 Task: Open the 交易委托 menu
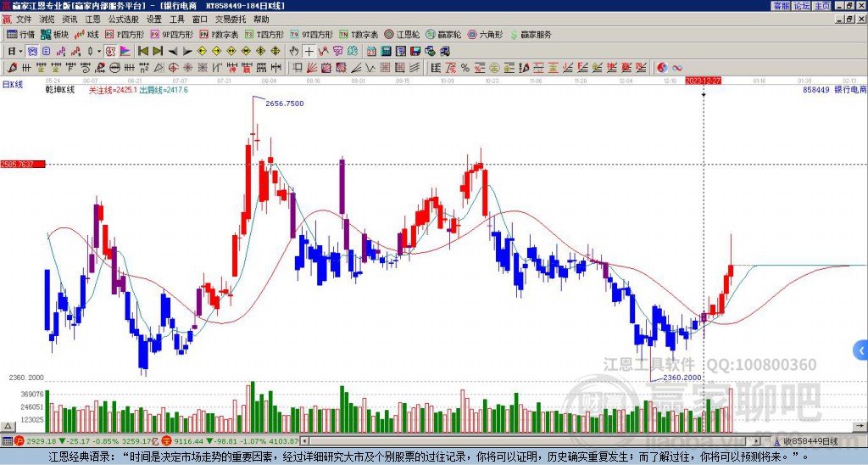pos(231,20)
